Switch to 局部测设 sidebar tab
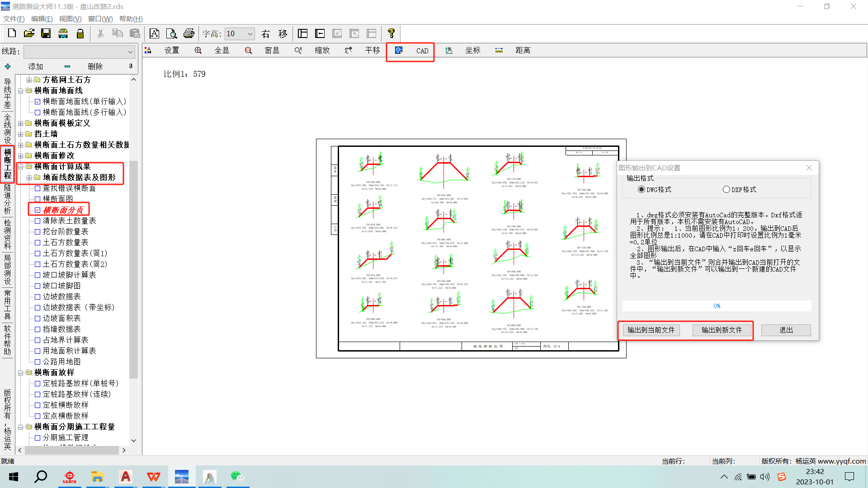868x488 pixels. 7,269
